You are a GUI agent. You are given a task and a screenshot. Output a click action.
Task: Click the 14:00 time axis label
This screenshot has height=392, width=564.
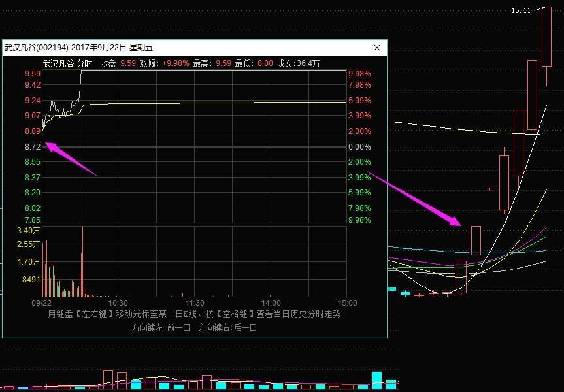(271, 303)
